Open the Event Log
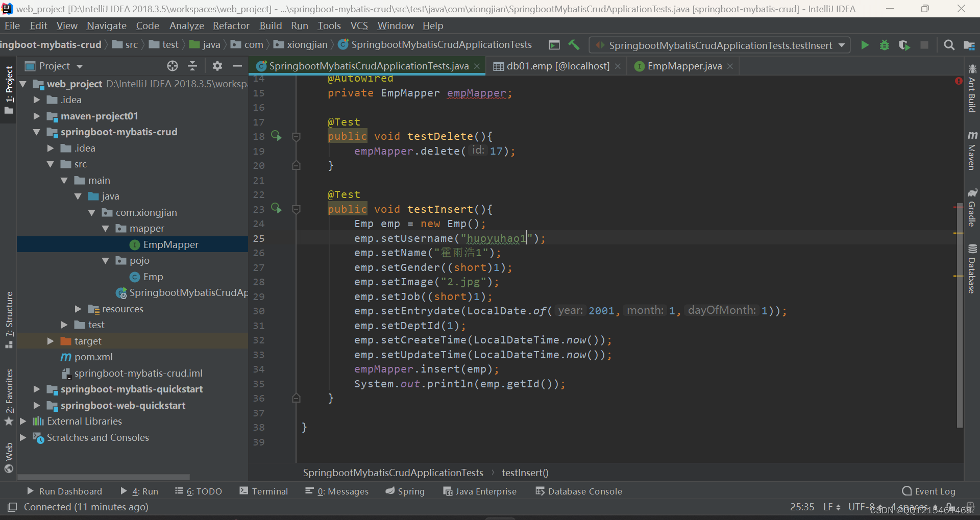 pos(929,491)
